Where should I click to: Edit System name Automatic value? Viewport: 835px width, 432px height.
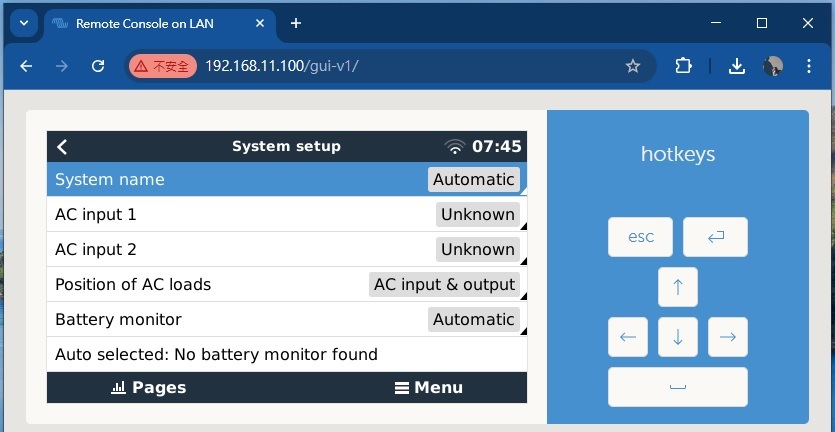click(x=473, y=179)
